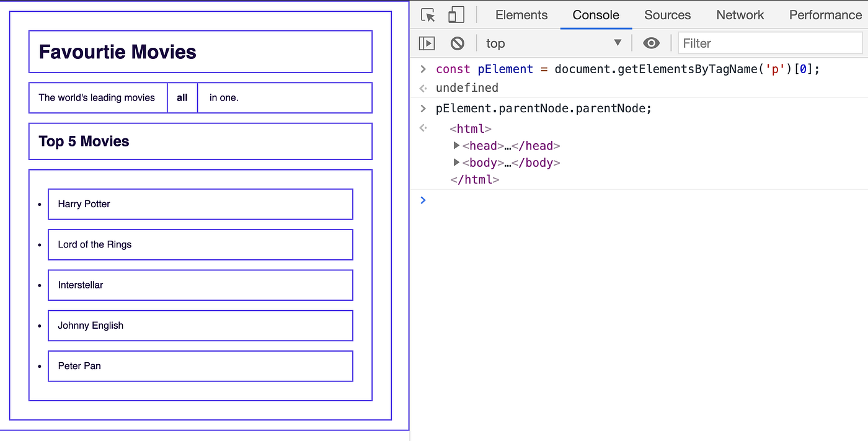Expand the body element in console output

456,163
